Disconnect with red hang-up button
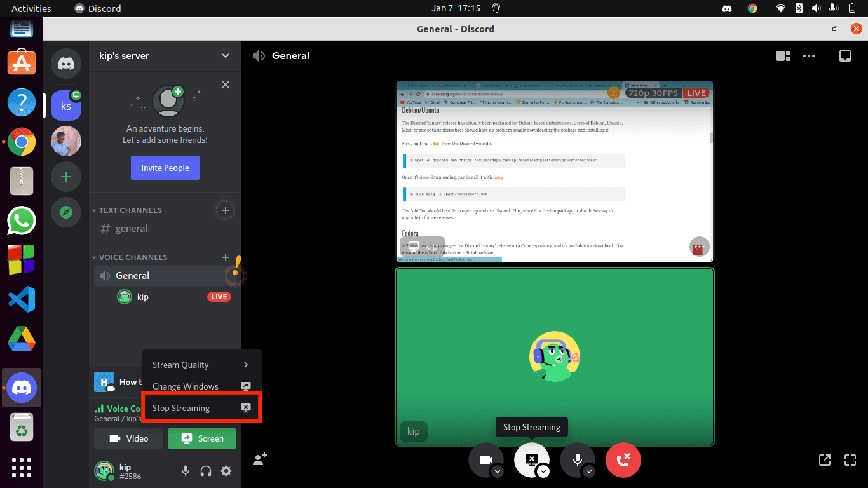The image size is (868, 488). pos(623,460)
